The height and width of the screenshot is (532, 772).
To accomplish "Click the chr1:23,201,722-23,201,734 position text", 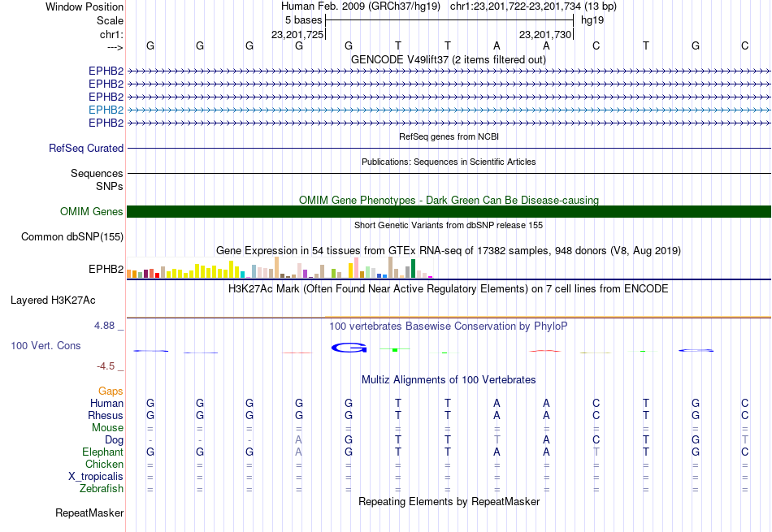I will pos(533,6).
